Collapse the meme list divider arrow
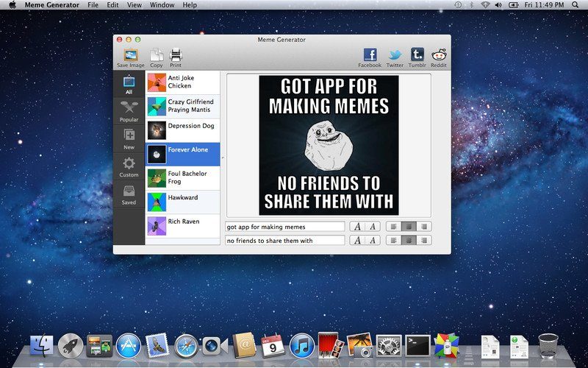 [x=223, y=158]
